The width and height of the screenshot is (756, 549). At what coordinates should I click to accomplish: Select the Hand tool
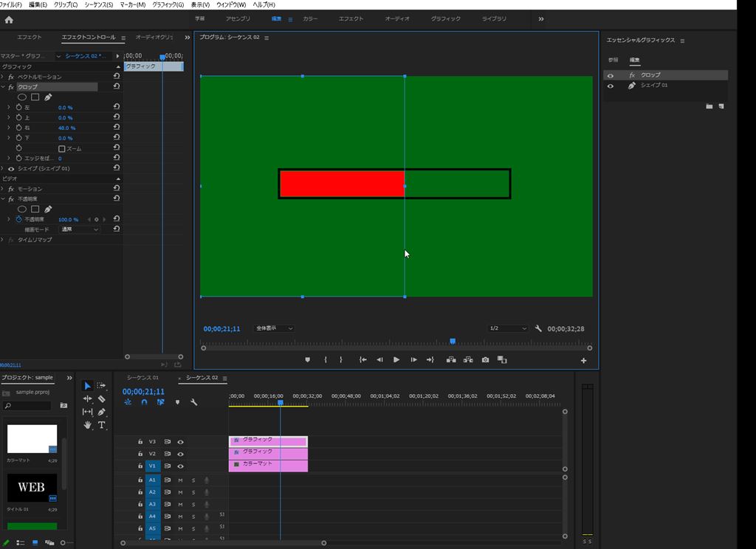88,425
